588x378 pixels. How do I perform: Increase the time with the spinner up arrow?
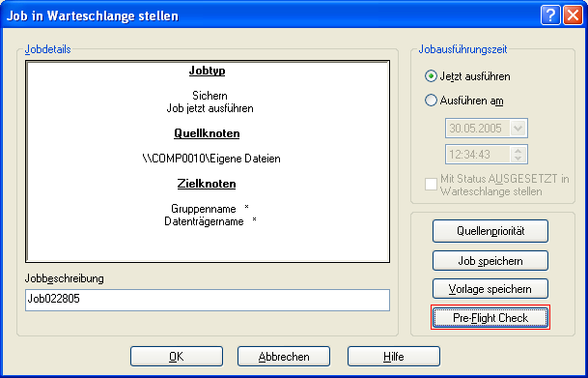[x=518, y=150]
